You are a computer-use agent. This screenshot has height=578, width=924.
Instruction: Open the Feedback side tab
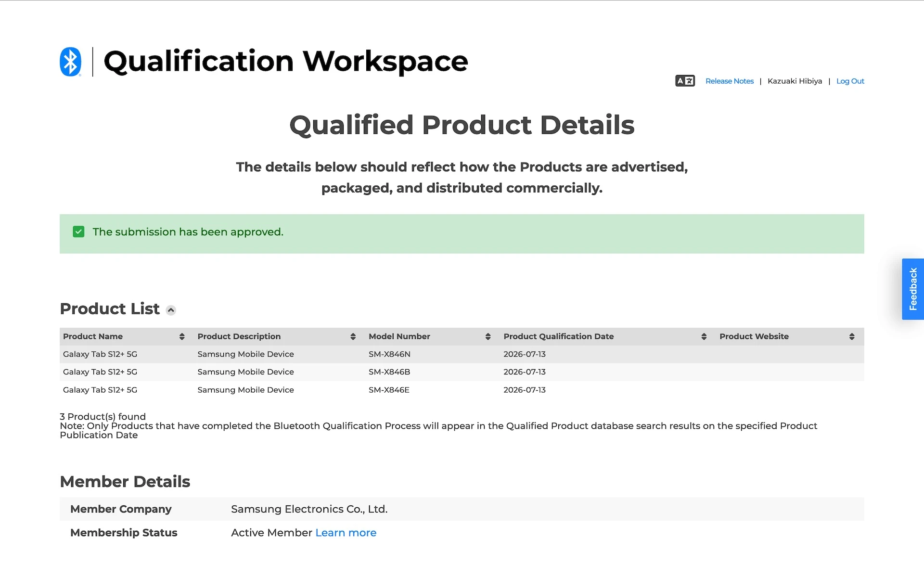[913, 289]
